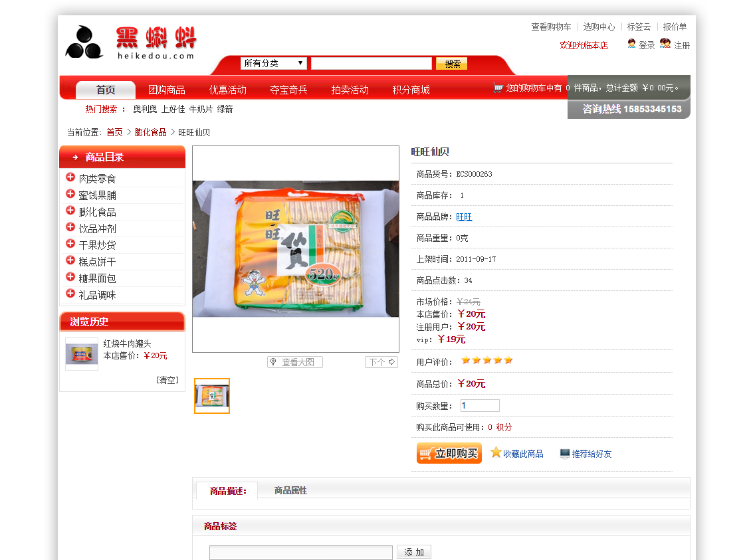The height and width of the screenshot is (560, 753).
Task: Click the shopping cart icon in navigation bar
Action: pyautogui.click(x=498, y=88)
